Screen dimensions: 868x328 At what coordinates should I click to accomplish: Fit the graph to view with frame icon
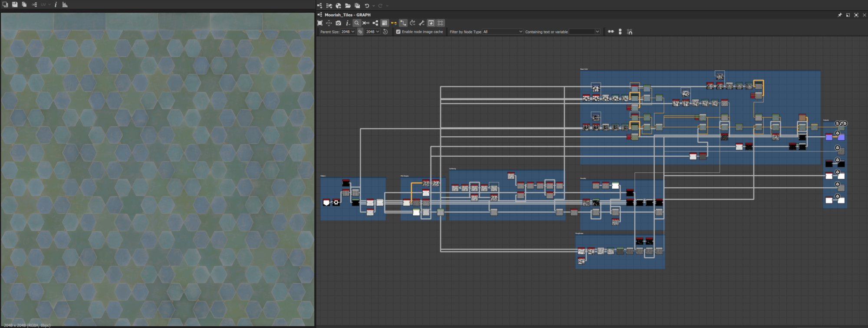click(x=320, y=23)
